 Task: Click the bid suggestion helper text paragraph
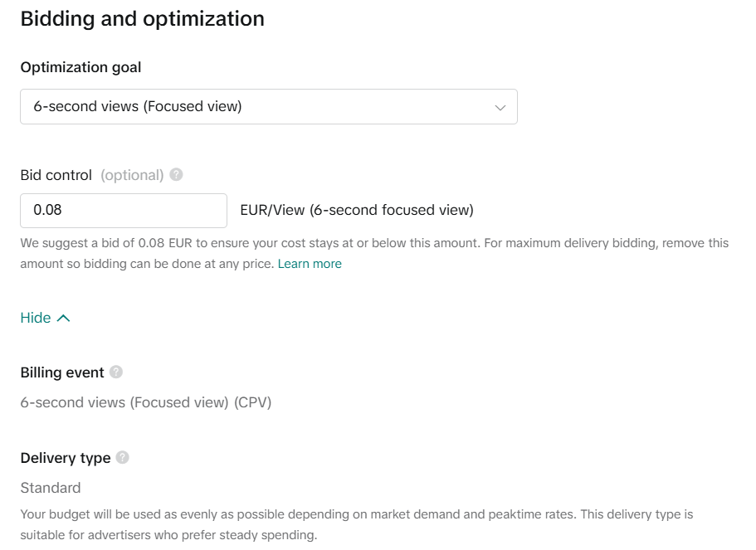[373, 244]
